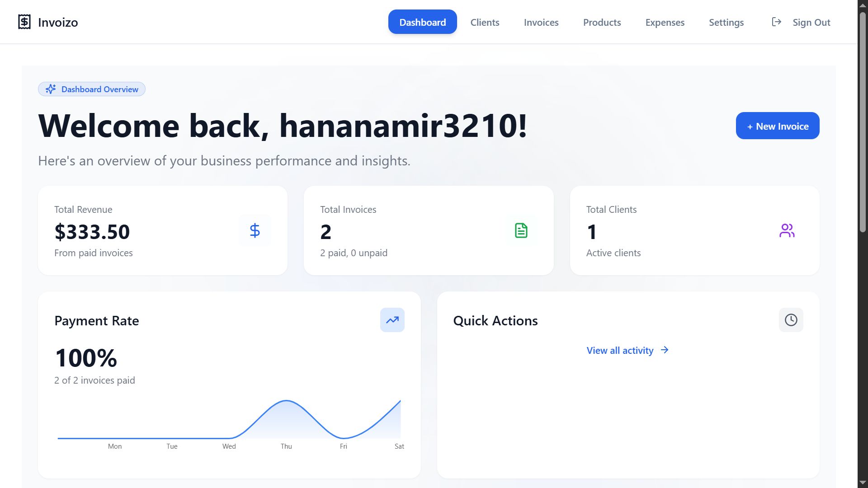The height and width of the screenshot is (488, 868).
Task: Click the sign out door icon
Action: click(776, 22)
